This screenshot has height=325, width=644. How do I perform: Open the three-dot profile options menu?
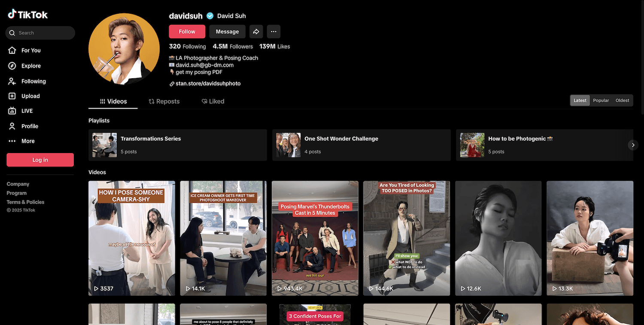273,31
